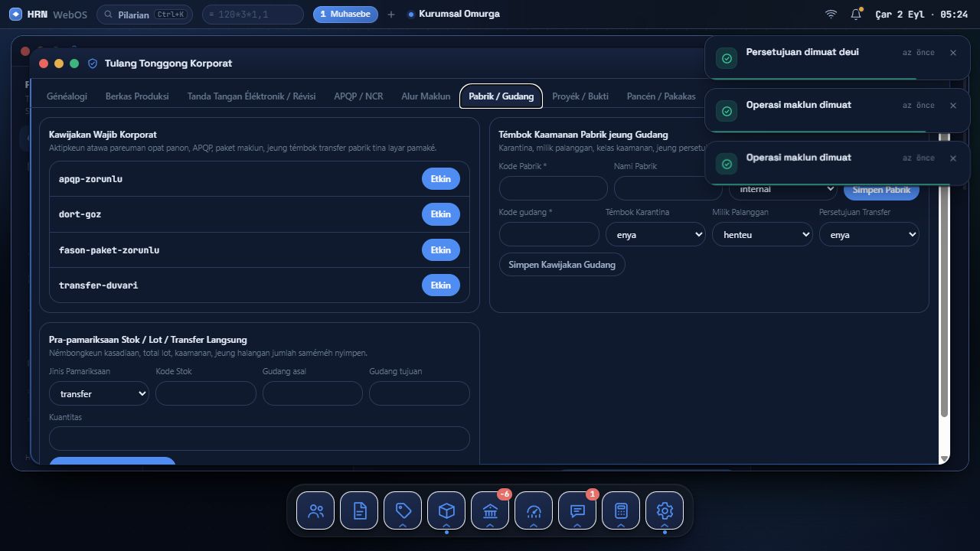980x551 pixels.
Task: Open the gauge dashboard icon in dock
Action: 534,510
